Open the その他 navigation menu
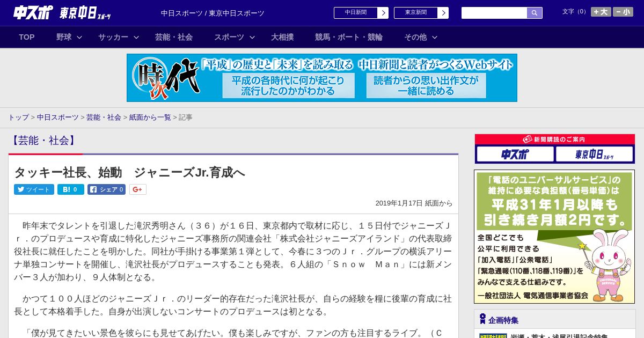Viewport: 644px width, 338px height. pos(415,37)
